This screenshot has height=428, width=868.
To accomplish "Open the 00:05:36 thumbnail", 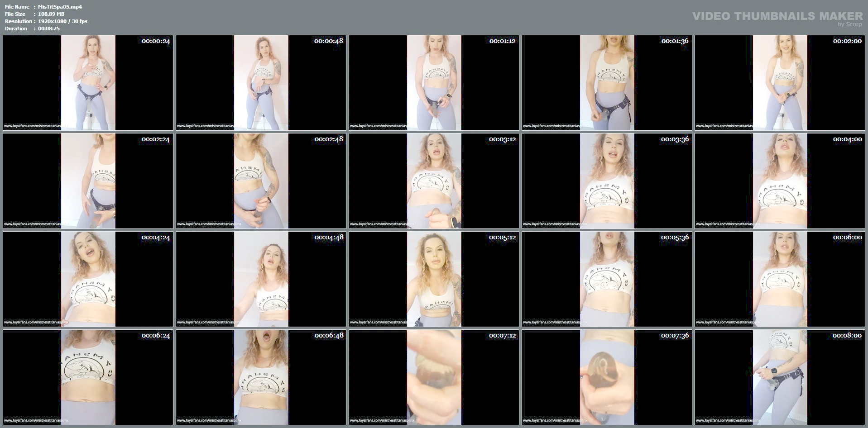I will 607,279.
